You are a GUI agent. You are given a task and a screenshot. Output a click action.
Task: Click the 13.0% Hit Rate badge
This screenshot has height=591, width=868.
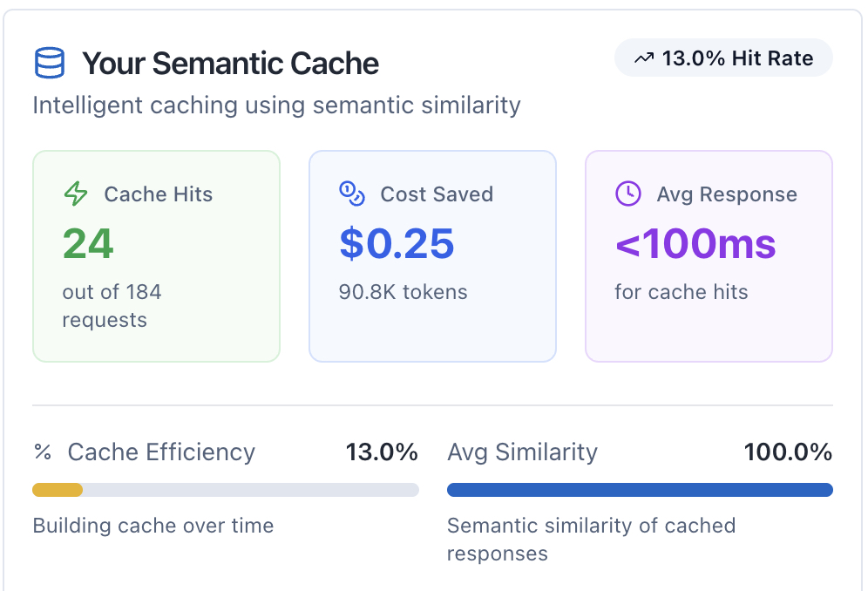click(723, 58)
